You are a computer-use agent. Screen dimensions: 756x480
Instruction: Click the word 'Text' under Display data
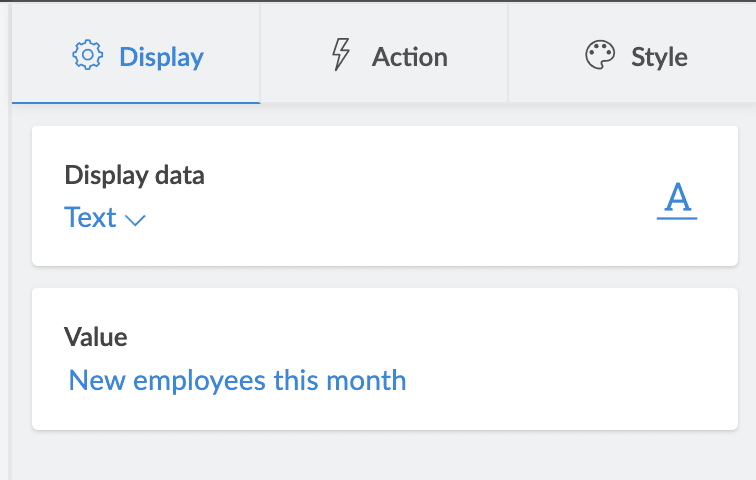tap(90, 217)
